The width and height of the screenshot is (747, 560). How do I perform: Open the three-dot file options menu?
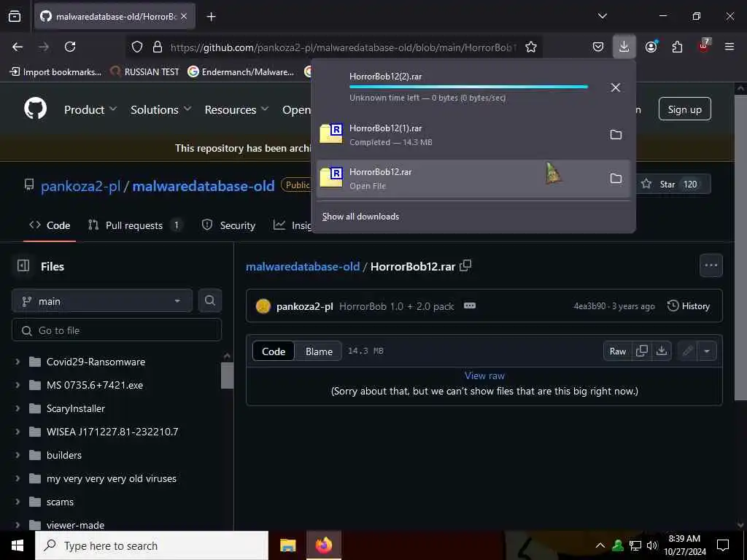(711, 265)
